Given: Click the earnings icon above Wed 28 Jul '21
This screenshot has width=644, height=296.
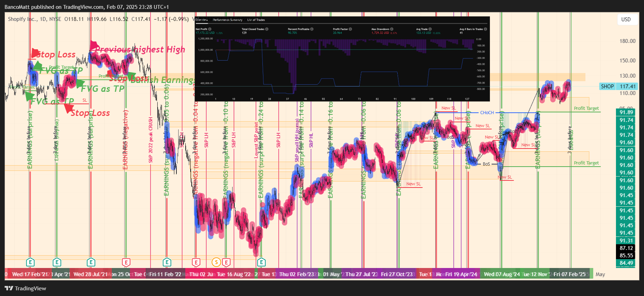Looking at the screenshot, I should click(x=91, y=262).
